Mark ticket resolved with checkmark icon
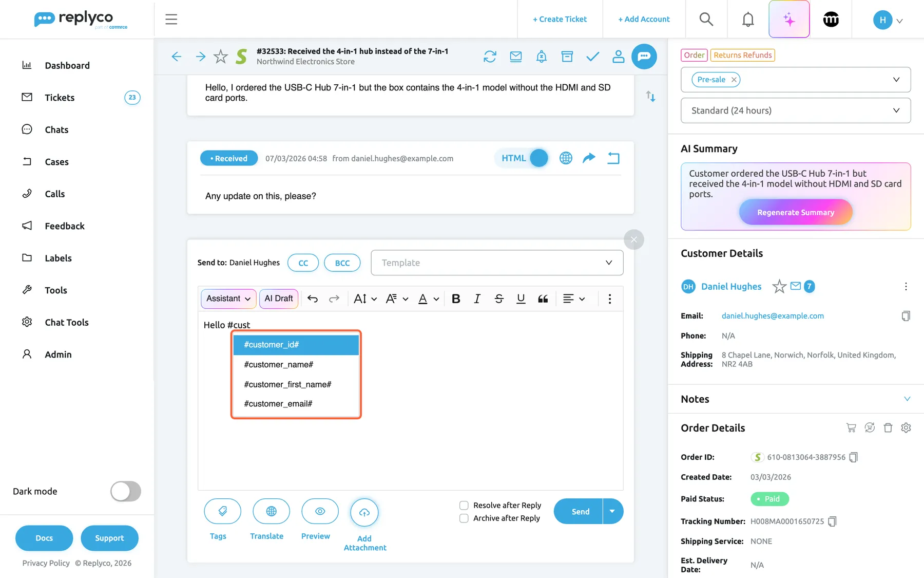Screen dimensions: 924x578 click(x=592, y=57)
